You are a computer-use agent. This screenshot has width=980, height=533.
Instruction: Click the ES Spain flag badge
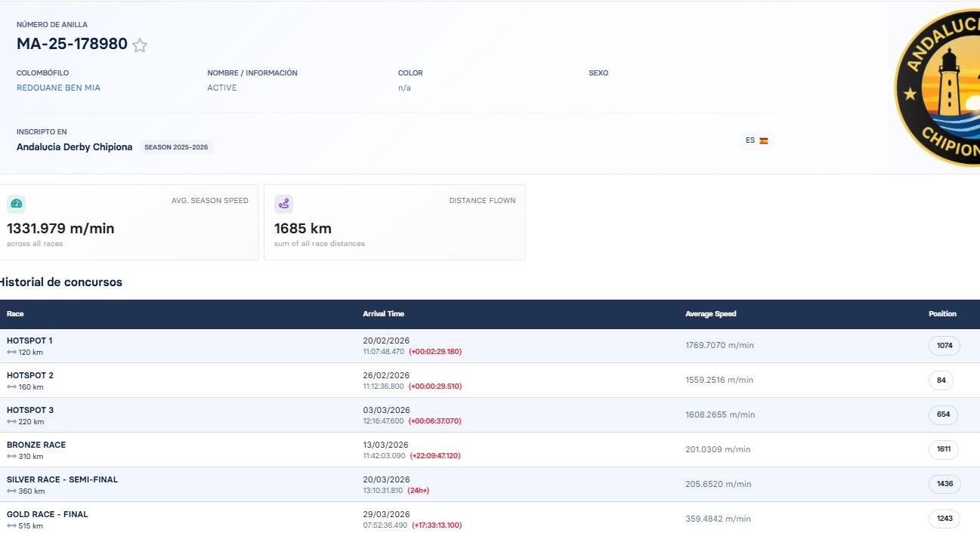(x=756, y=140)
